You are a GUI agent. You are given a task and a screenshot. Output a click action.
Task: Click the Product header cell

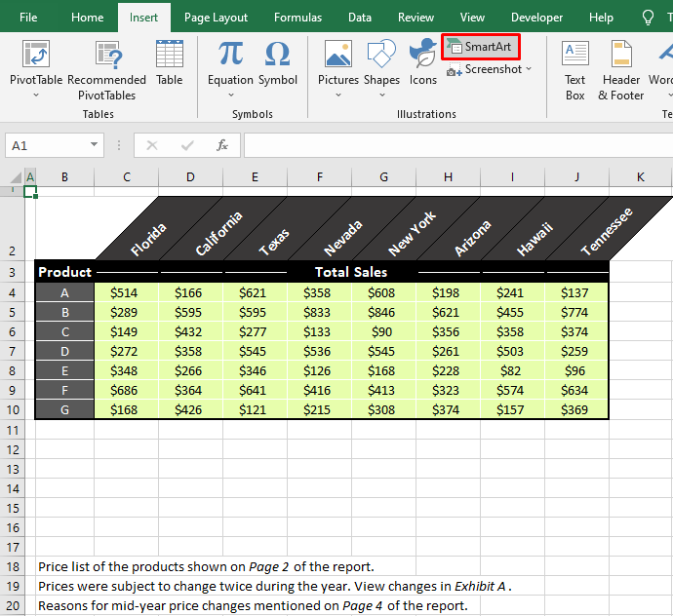64,272
